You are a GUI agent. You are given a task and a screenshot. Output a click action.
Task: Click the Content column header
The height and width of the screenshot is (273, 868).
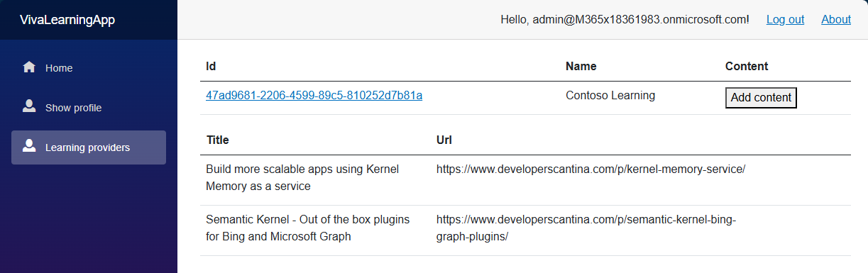click(x=747, y=66)
